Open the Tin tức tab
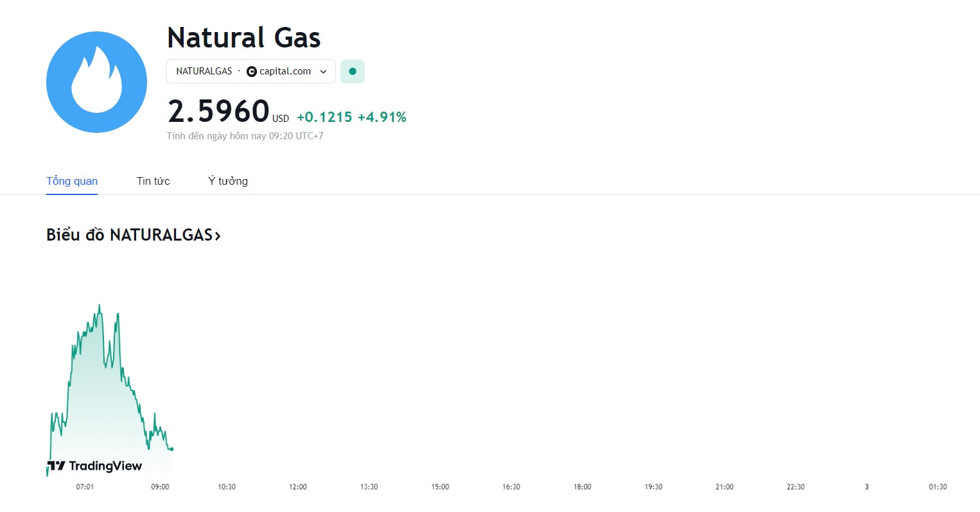The width and height of the screenshot is (980, 512). point(153,181)
